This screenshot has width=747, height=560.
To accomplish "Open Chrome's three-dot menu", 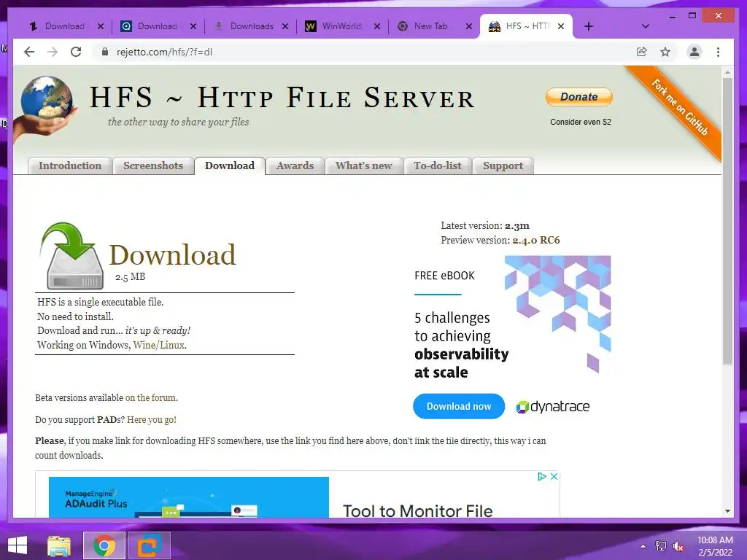I will (718, 52).
